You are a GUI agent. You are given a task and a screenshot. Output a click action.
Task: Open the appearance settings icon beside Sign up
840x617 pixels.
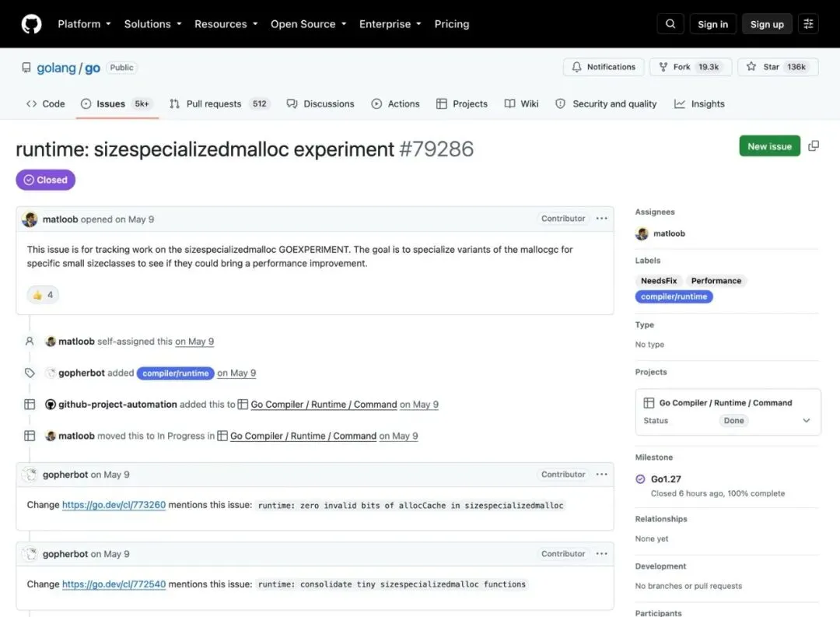(808, 24)
